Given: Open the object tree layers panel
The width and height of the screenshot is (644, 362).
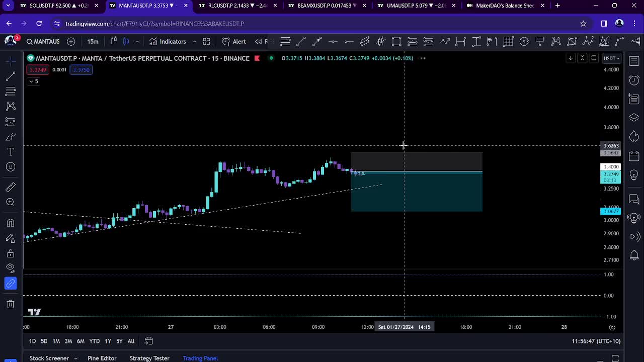Looking at the screenshot, I should pyautogui.click(x=634, y=118).
